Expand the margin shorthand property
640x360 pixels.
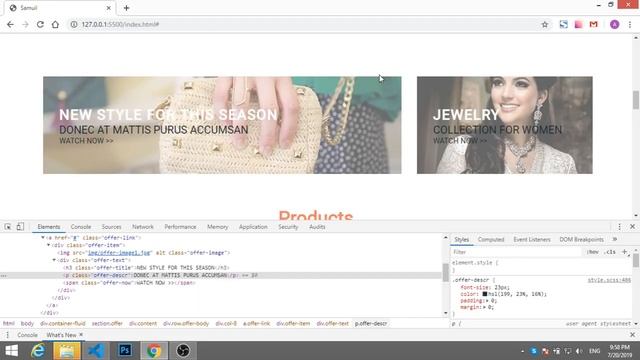[484, 307]
